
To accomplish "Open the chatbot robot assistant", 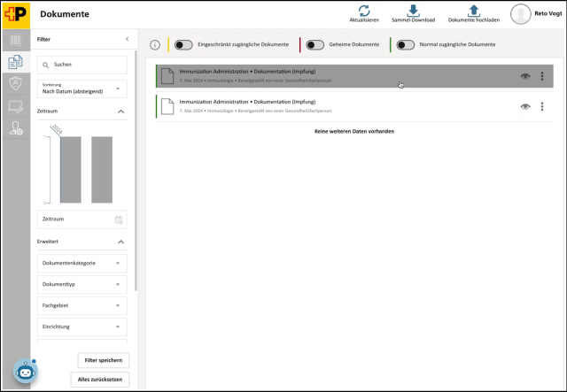I will [x=26, y=371].
